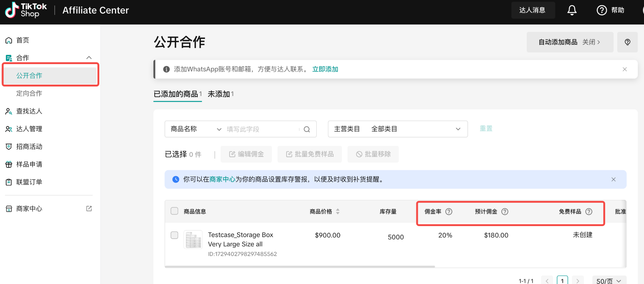Click product name Testcase_Storage Box Very Large Size all
The image size is (644, 284).
click(x=240, y=240)
